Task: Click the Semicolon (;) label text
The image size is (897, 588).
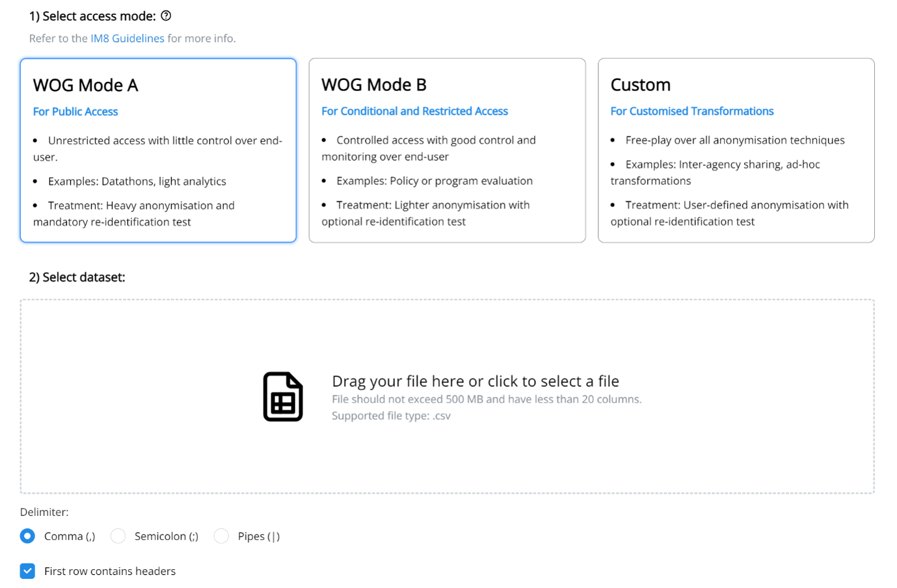Action: coord(167,536)
